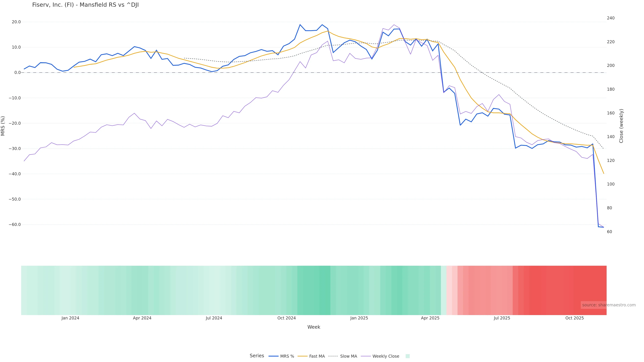Image resolution: width=644 pixels, height=362 pixels.
Task: Toggle the MRS % legend entry
Action: pos(287,356)
